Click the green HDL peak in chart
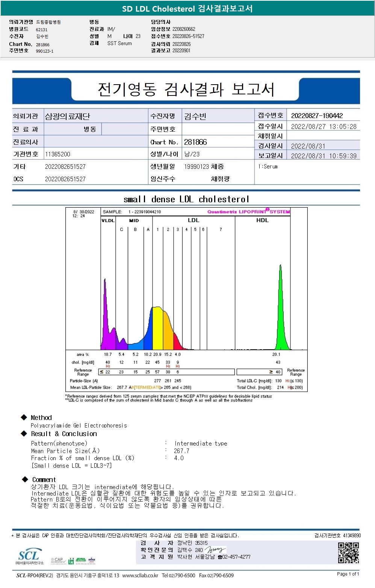 click(x=281, y=308)
